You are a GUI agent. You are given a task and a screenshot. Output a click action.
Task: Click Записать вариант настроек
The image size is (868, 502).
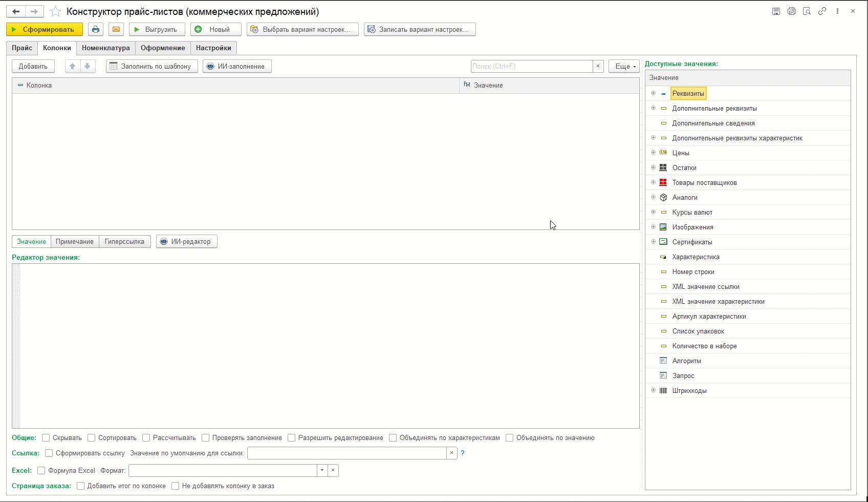pyautogui.click(x=420, y=29)
